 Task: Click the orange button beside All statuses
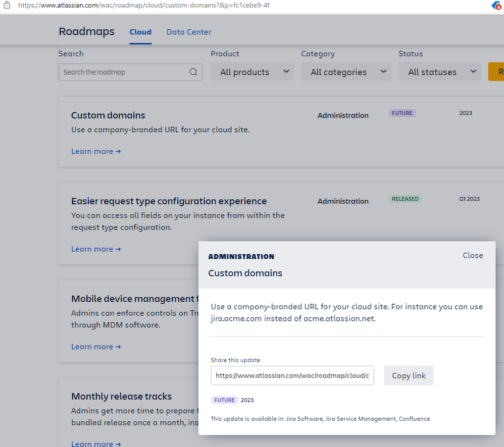pos(496,72)
